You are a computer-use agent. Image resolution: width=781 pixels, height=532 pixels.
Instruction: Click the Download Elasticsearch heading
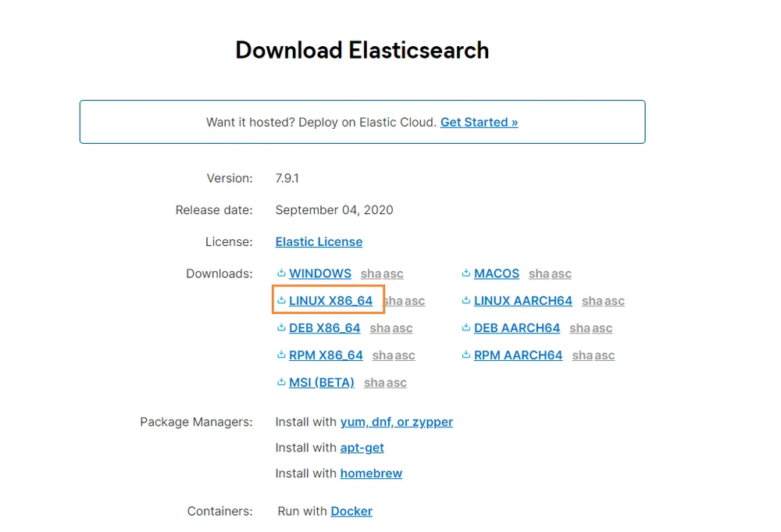tap(362, 50)
